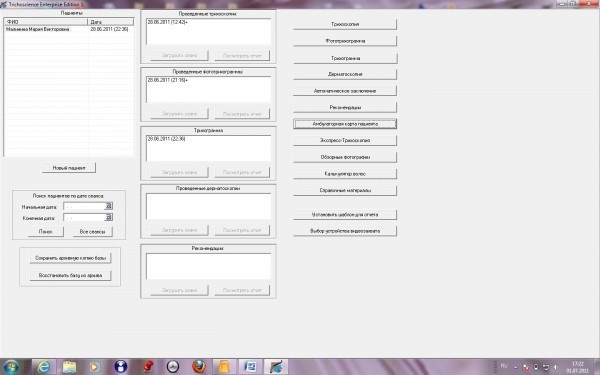Click the red pushpin taskbar icon
Screen dimensions: 600x375
147,367
